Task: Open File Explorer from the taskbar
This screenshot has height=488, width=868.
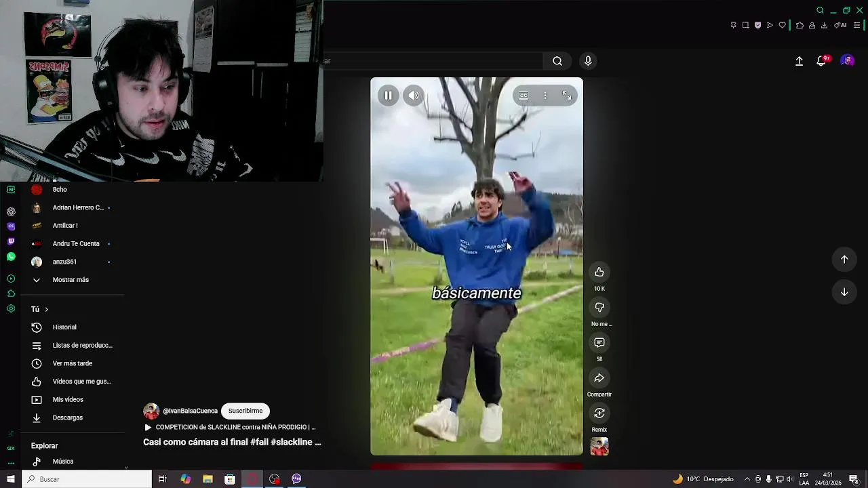Action: pyautogui.click(x=208, y=479)
